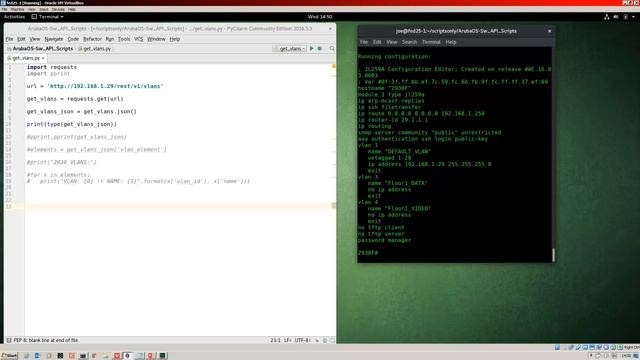Open PyCharm Window menu
The height and width of the screenshot is (360, 640).
click(x=156, y=39)
